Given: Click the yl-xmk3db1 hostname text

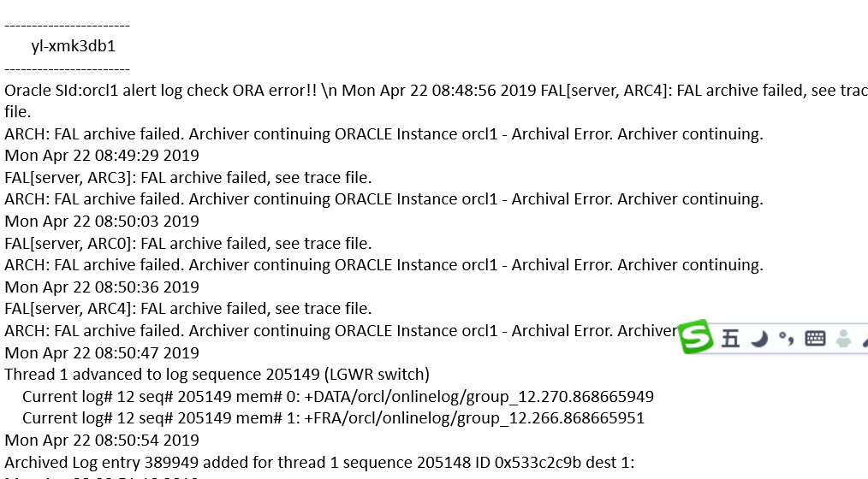Looking at the screenshot, I should tap(74, 46).
